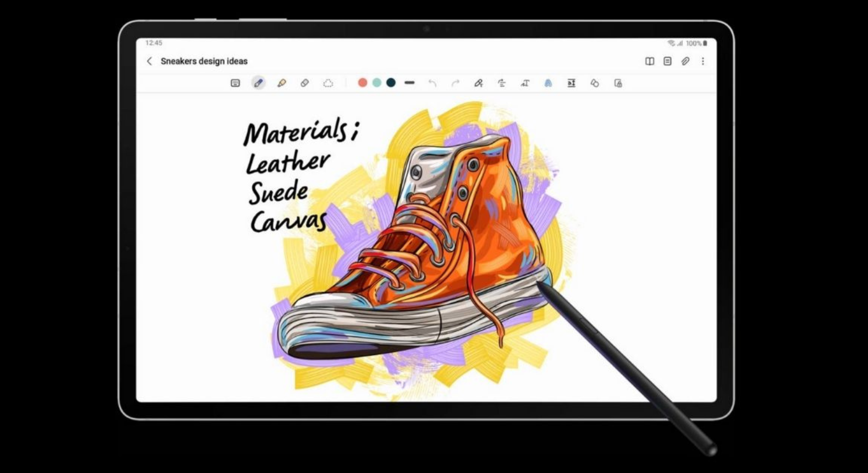The image size is (868, 473).
Task: Toggle the straighten handwriting alignment icon
Action: tap(502, 83)
